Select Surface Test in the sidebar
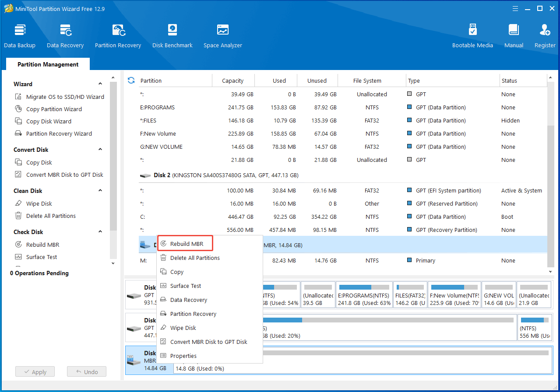This screenshot has width=560, height=392. 36,257
